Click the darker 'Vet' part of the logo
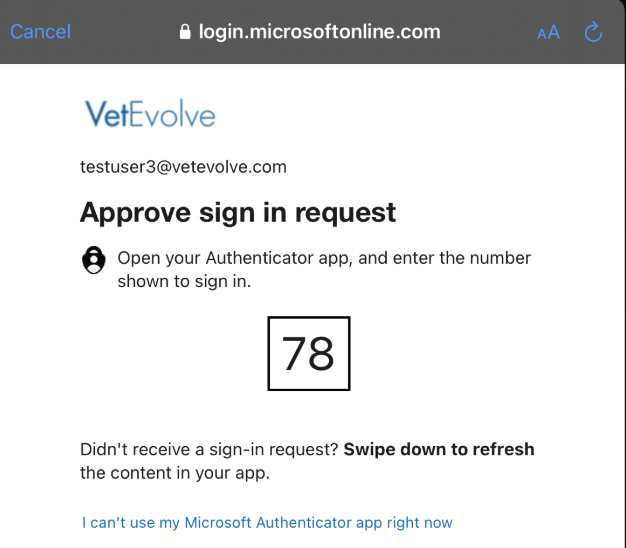This screenshot has height=548, width=626. click(x=107, y=114)
